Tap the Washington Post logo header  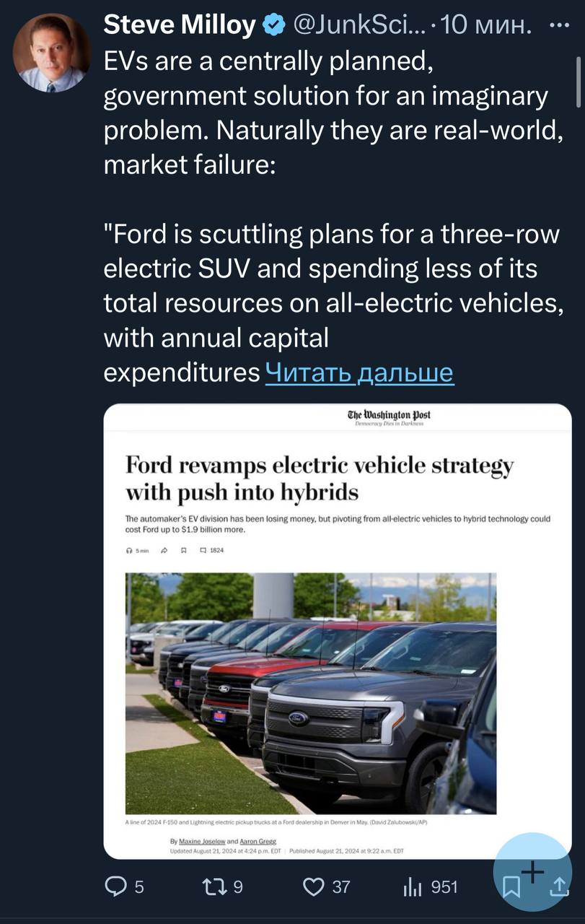coord(389,415)
